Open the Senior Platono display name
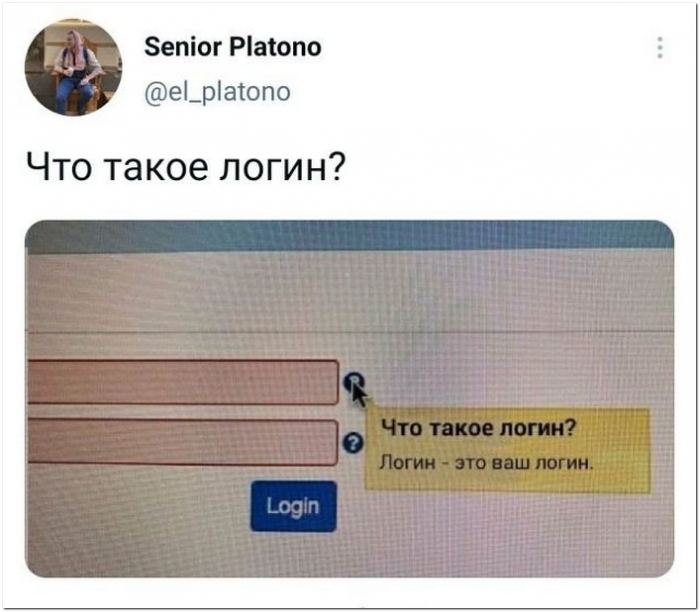This screenshot has width=700, height=612. point(233,47)
